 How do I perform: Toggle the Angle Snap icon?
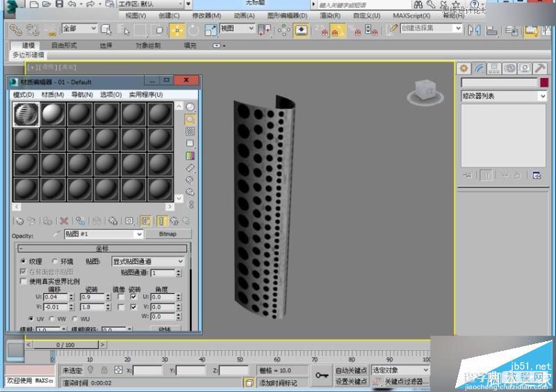(337, 31)
